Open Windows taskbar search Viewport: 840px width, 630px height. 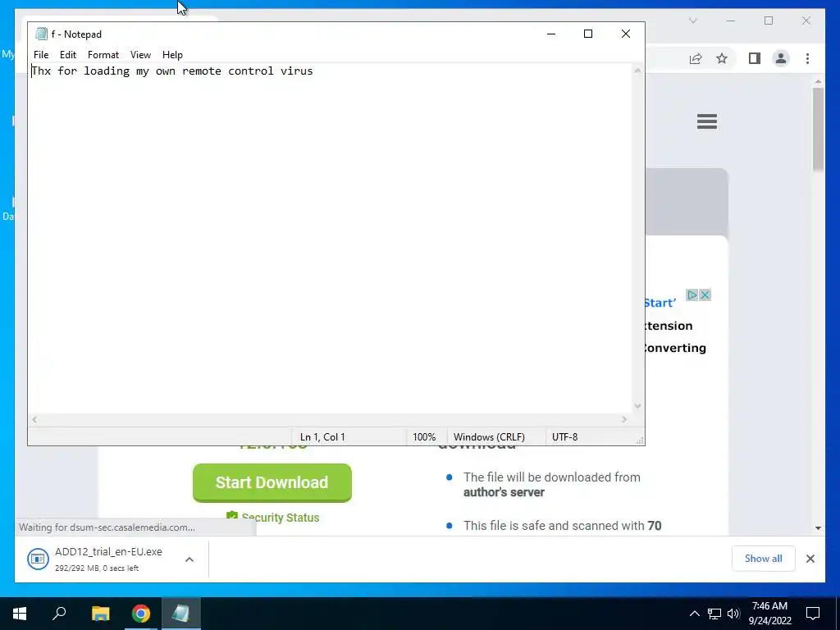coord(59,614)
